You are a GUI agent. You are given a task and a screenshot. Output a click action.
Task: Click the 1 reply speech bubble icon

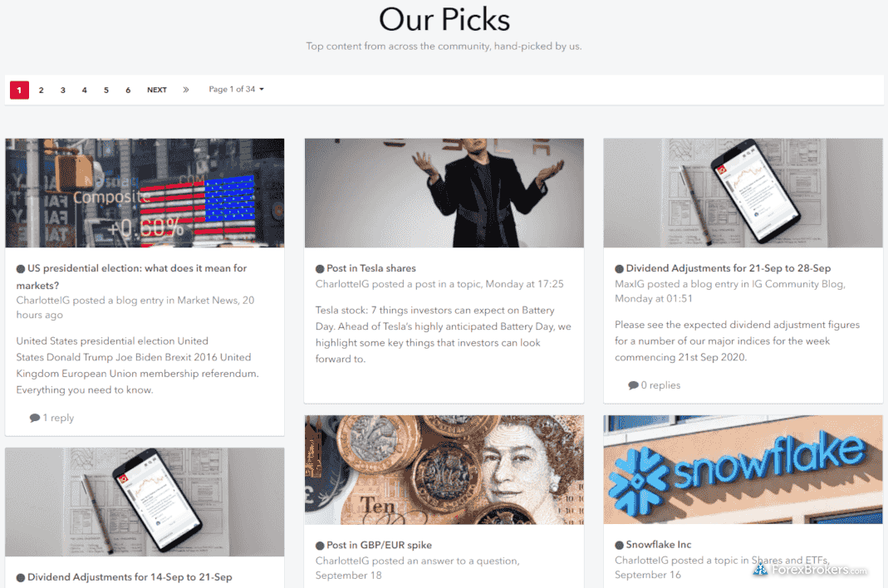[35, 418]
